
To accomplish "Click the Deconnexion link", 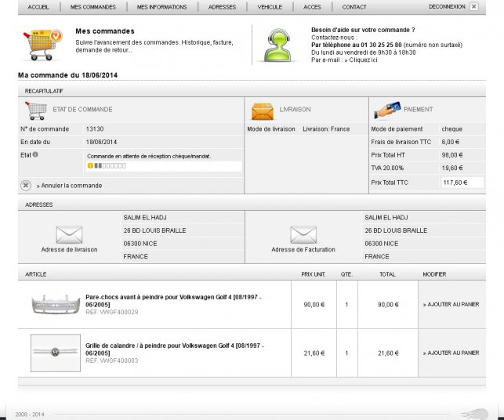I will click(x=447, y=7).
